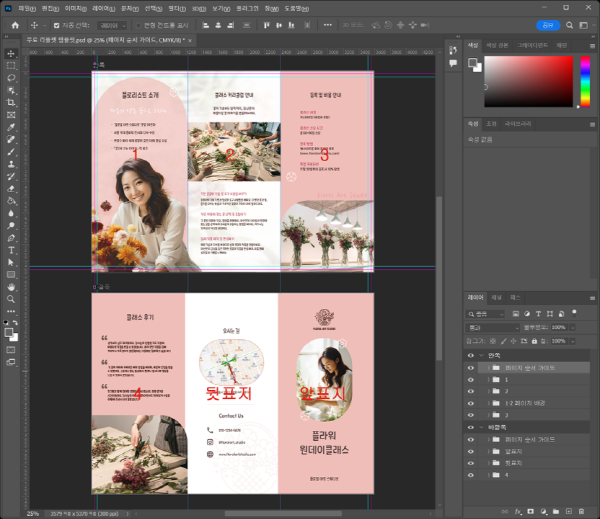
Task: Select the Move tool
Action: (11, 53)
